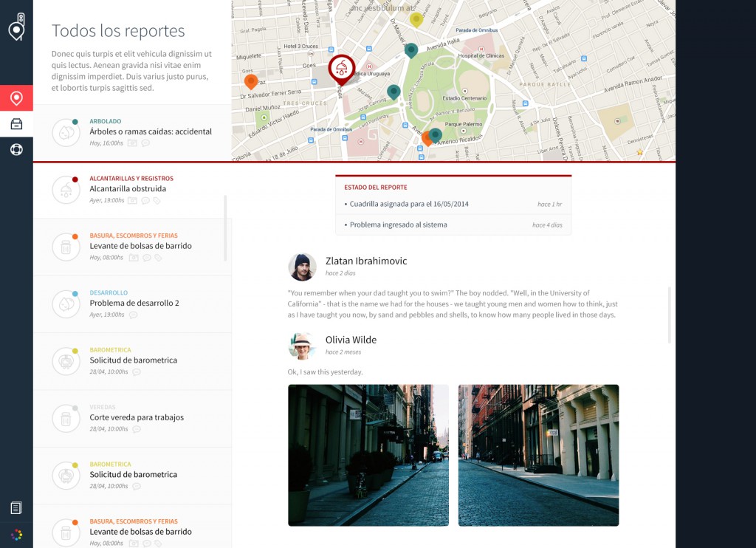Open the right street photo thumbnail
756x548 pixels.
tap(538, 455)
